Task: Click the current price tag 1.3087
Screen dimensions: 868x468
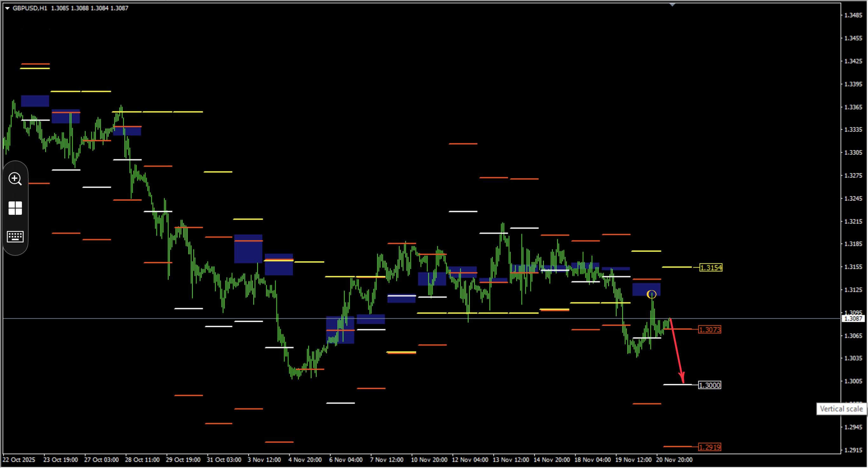Action: point(853,318)
